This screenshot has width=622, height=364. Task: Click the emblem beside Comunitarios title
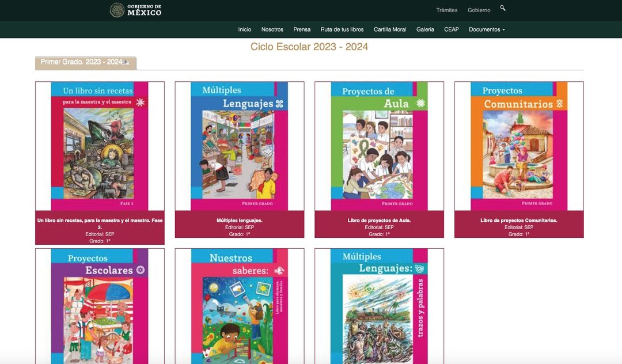coord(559,104)
